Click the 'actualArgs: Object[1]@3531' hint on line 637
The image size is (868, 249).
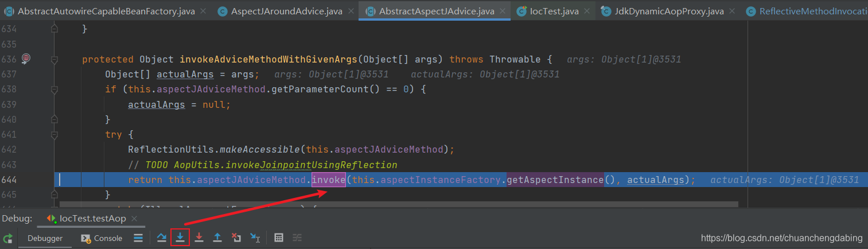[x=485, y=74]
